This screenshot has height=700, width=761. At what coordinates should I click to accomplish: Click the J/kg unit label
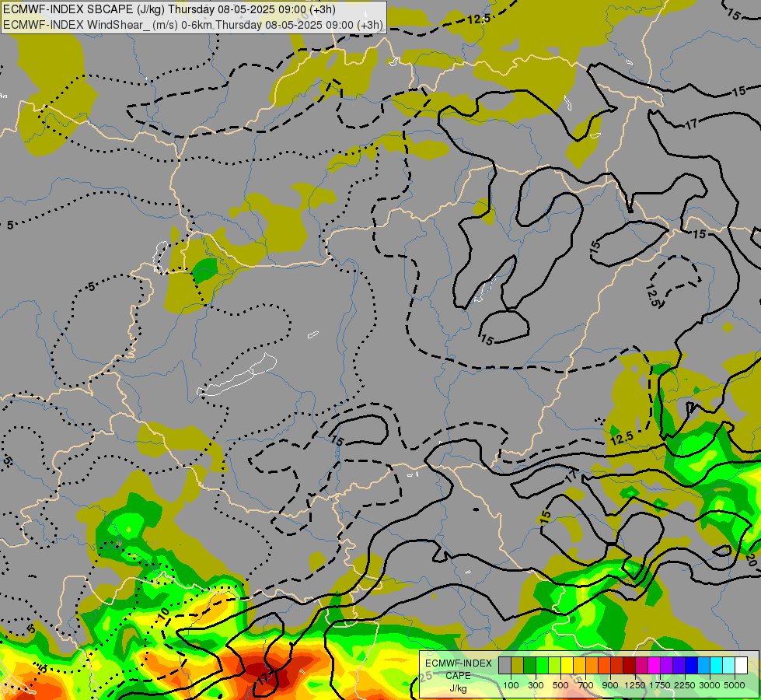(458, 688)
